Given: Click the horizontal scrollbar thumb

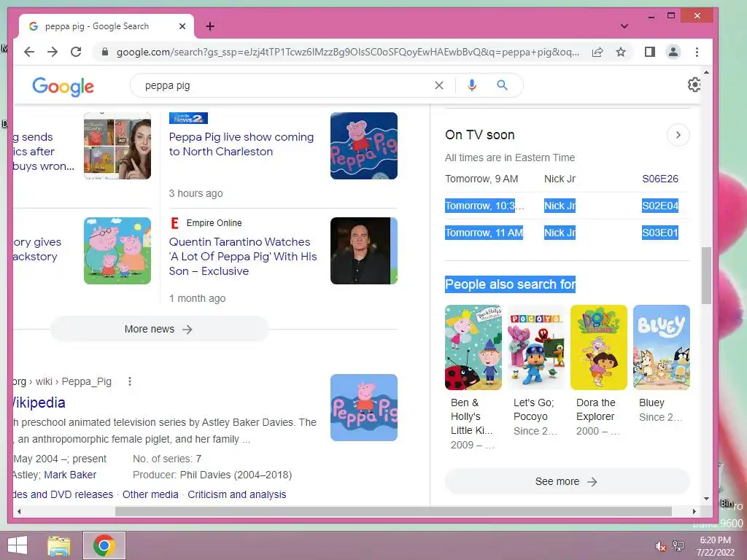Looking at the screenshot, I should point(393,511).
